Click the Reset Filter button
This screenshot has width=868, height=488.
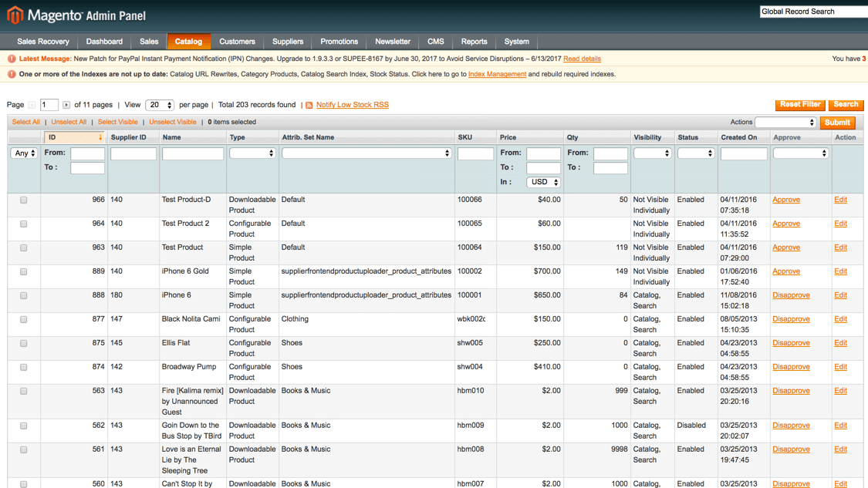point(799,104)
